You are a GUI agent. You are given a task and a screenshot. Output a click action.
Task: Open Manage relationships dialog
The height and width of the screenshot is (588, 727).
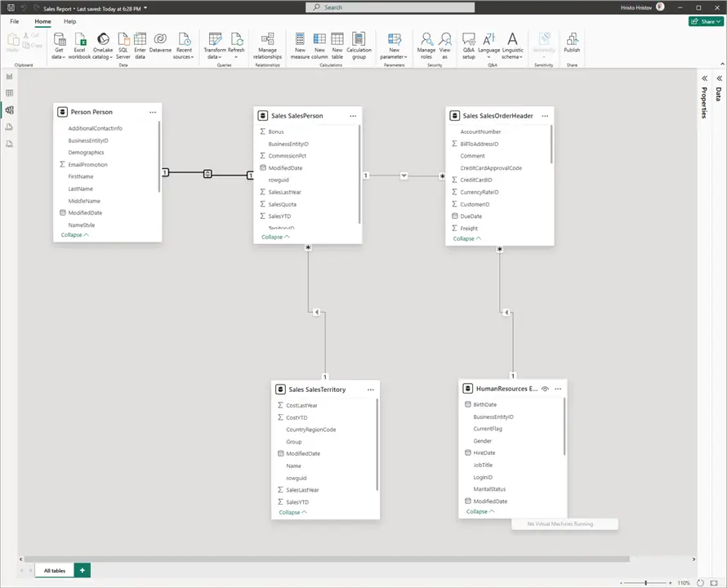[x=268, y=46]
